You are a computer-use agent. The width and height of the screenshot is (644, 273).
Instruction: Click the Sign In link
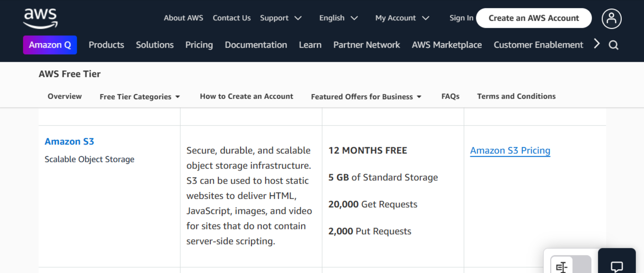pyautogui.click(x=461, y=18)
